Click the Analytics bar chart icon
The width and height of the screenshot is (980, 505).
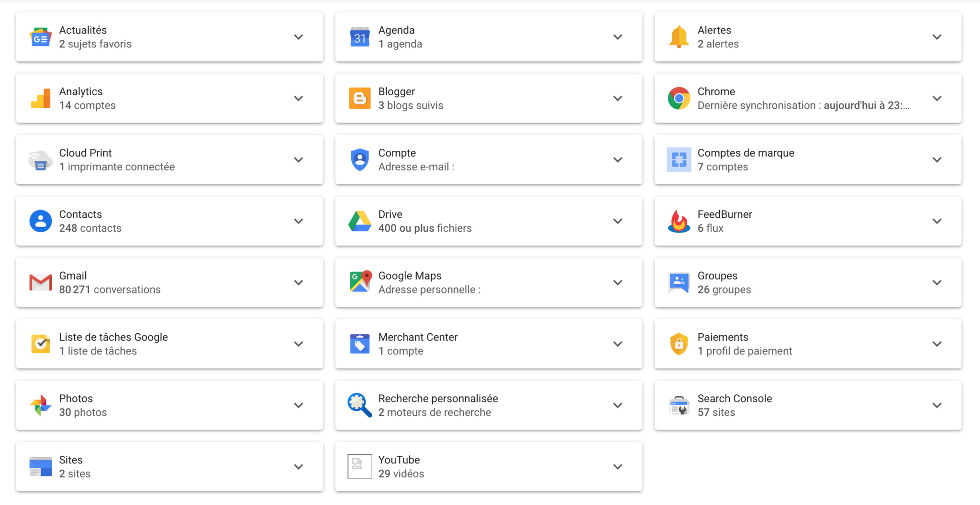[x=41, y=99]
